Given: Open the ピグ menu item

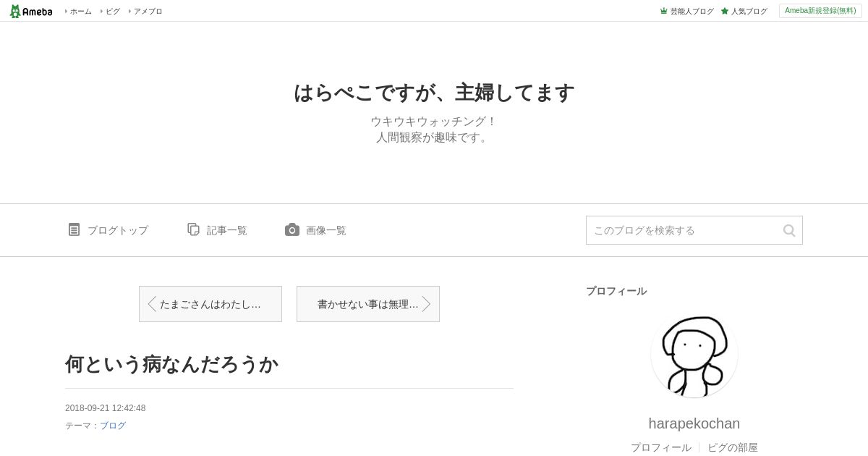Looking at the screenshot, I should point(113,11).
